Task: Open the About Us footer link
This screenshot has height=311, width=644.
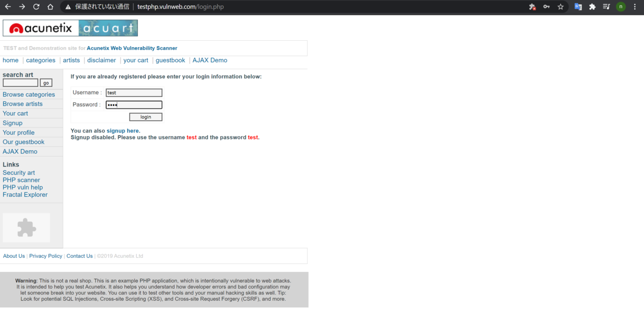Action: (x=14, y=256)
